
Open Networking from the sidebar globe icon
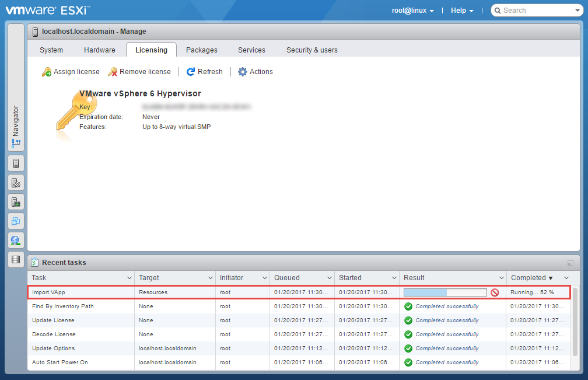point(16,240)
